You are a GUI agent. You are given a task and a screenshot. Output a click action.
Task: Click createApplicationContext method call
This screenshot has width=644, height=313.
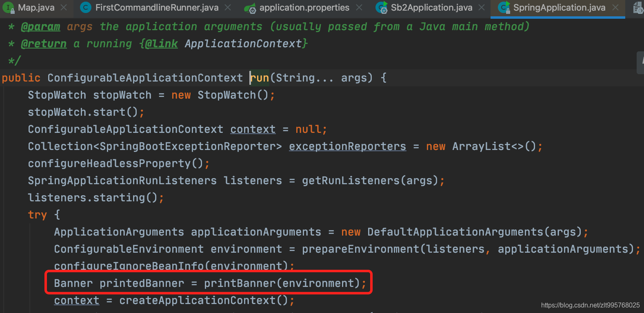tap(198, 300)
